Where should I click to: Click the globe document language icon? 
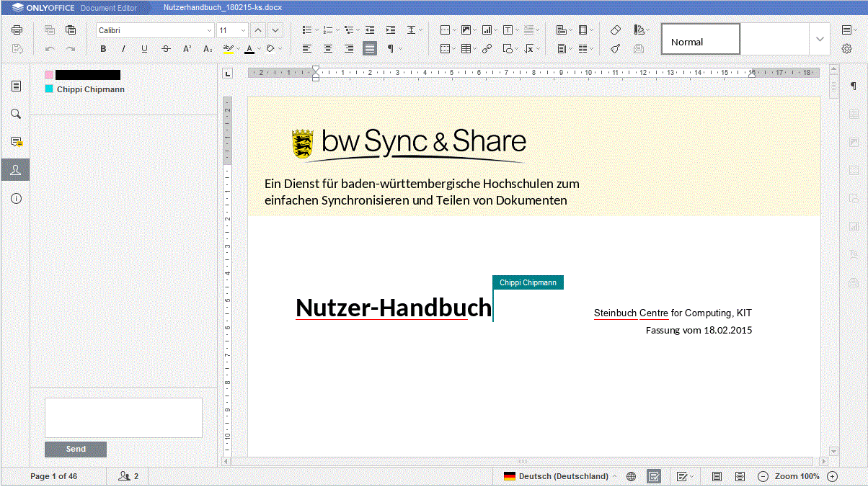[632, 476]
